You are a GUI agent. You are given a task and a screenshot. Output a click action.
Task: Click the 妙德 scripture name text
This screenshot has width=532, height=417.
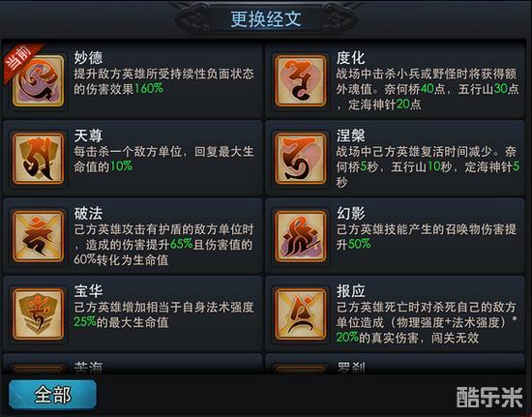tap(89, 58)
